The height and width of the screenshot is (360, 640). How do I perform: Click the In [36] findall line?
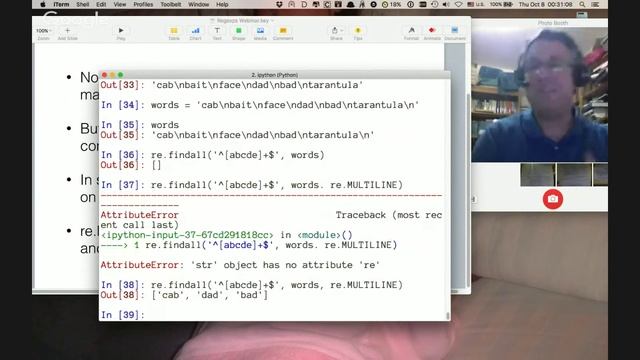pyautogui.click(x=213, y=155)
